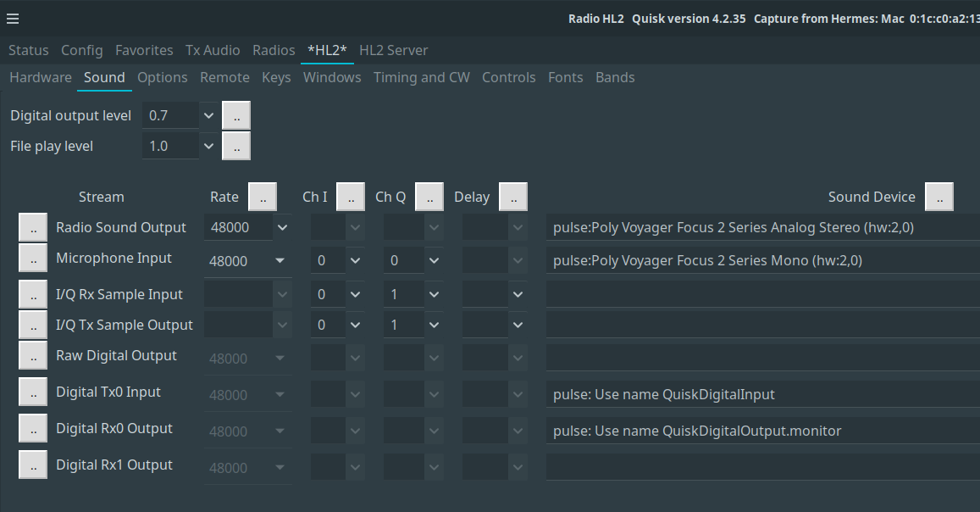The image size is (980, 512).
Task: Click the button left of Radio Sound Output
Action: coord(33,227)
